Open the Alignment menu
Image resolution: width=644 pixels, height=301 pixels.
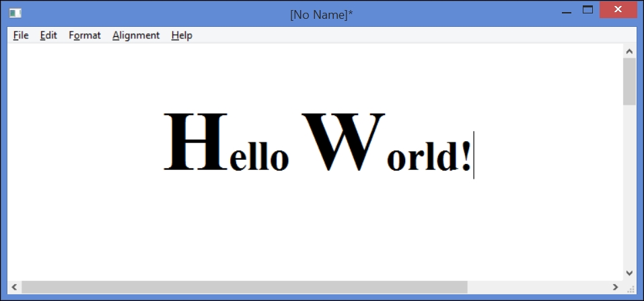click(136, 36)
